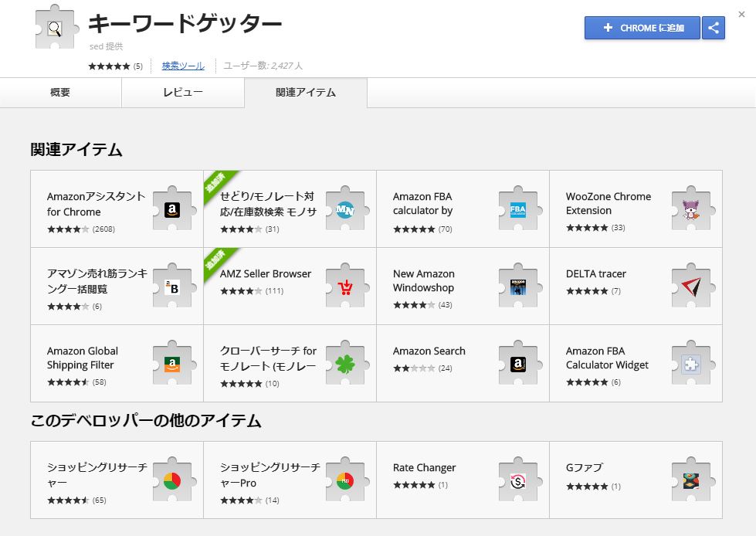Click the DELTA tracer rating count (7)

point(616,291)
